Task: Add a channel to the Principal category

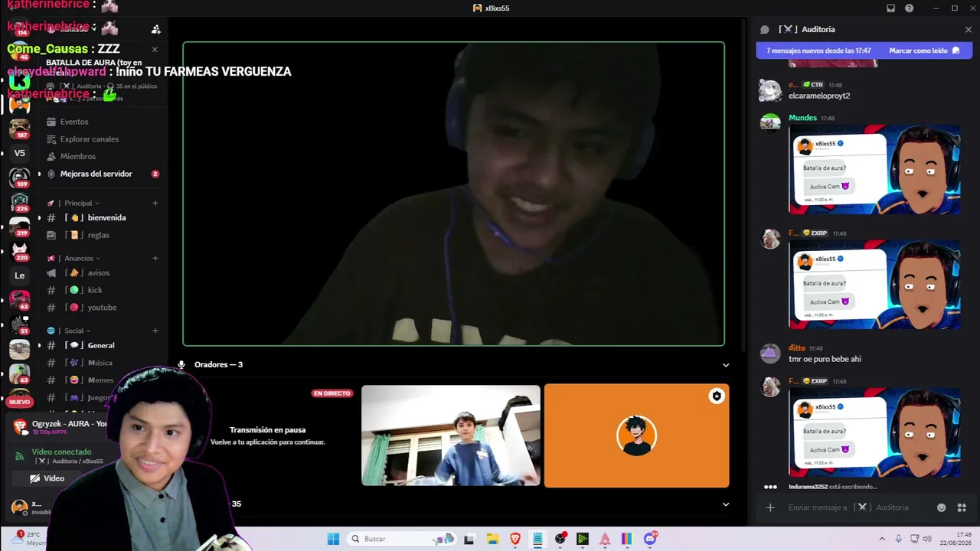Action: pos(155,203)
